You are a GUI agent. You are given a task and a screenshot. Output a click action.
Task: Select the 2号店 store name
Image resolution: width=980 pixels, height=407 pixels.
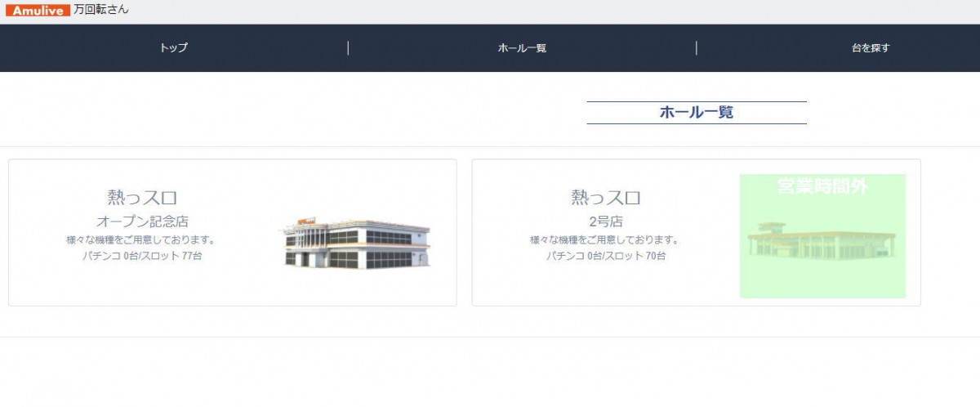click(606, 221)
